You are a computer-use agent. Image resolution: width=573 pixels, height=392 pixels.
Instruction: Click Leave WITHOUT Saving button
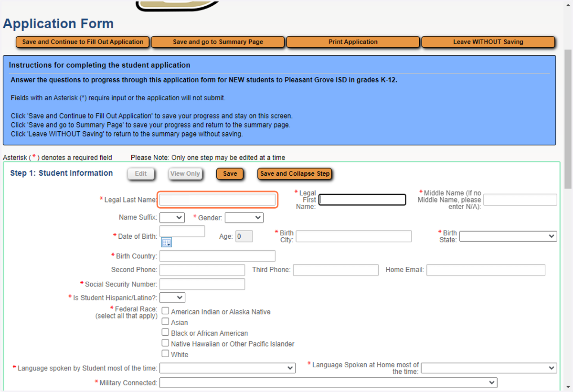tap(488, 42)
